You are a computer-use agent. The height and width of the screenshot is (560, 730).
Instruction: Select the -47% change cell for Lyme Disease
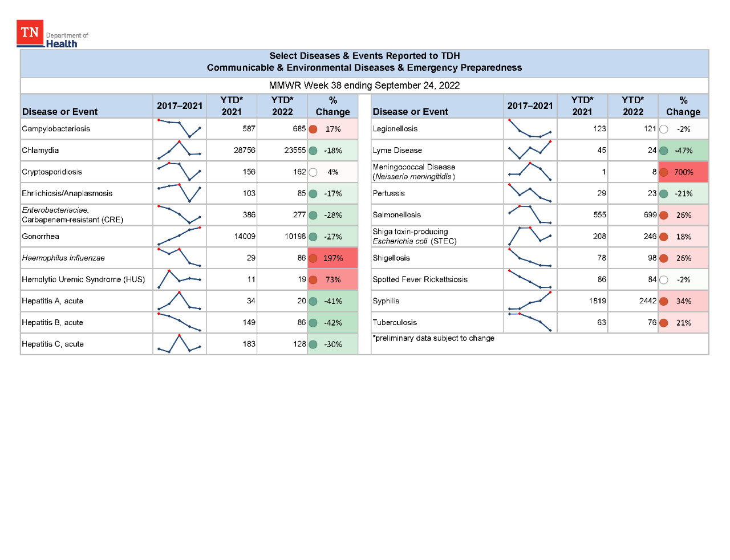tap(683, 150)
